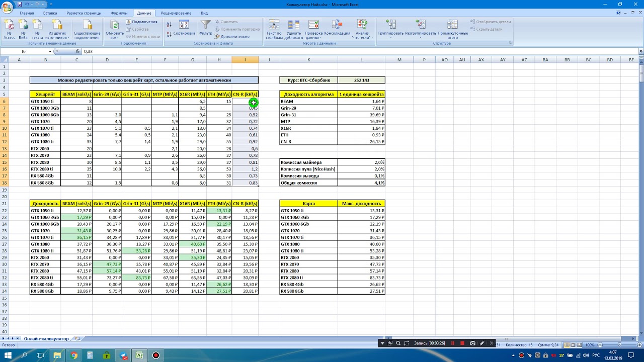Open the Вставка tab
This screenshot has width=644, height=362.
pos(50,13)
